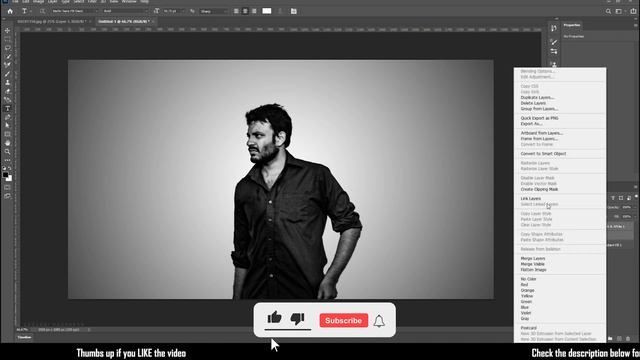The width and height of the screenshot is (640, 360).
Task: Choose Export As in context menu
Action: [531, 124]
